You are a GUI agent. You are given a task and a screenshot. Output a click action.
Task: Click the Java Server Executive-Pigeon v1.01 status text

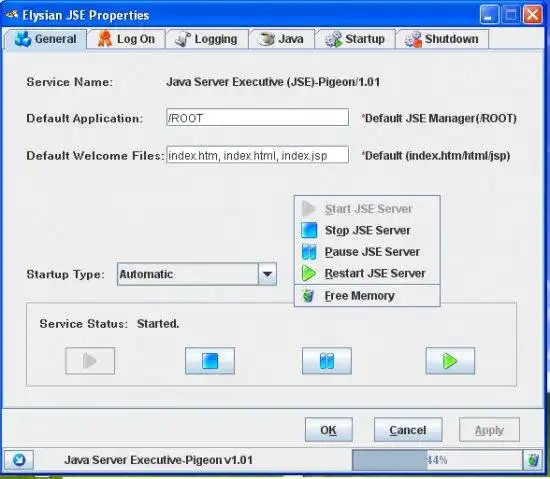[158, 460]
